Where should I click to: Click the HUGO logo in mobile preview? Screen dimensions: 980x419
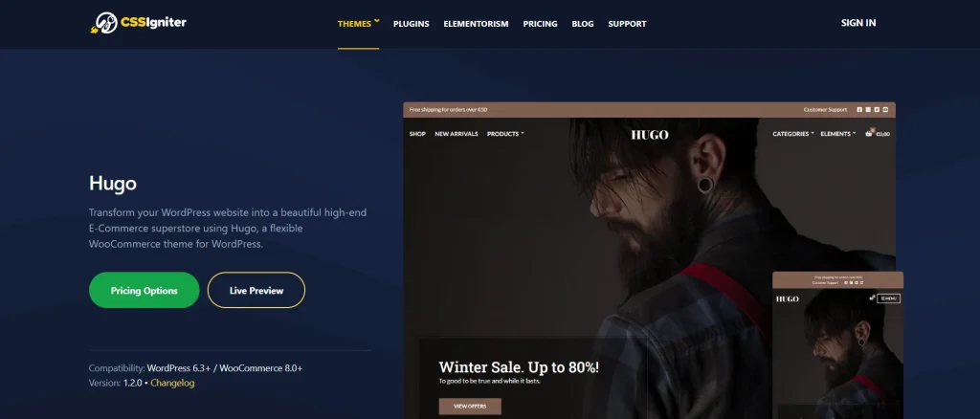[788, 299]
